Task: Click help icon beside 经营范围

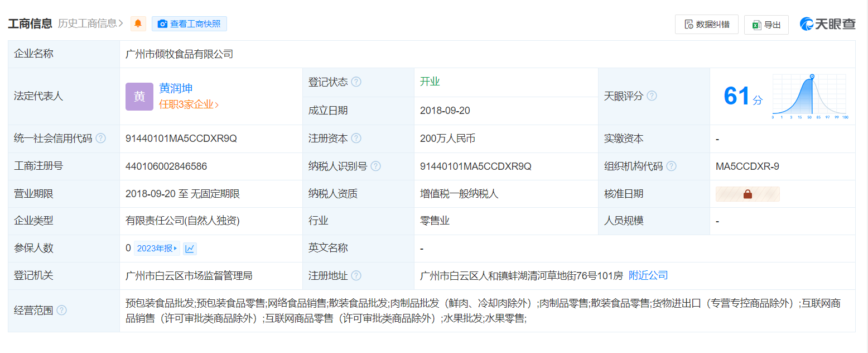Action: 61,310
